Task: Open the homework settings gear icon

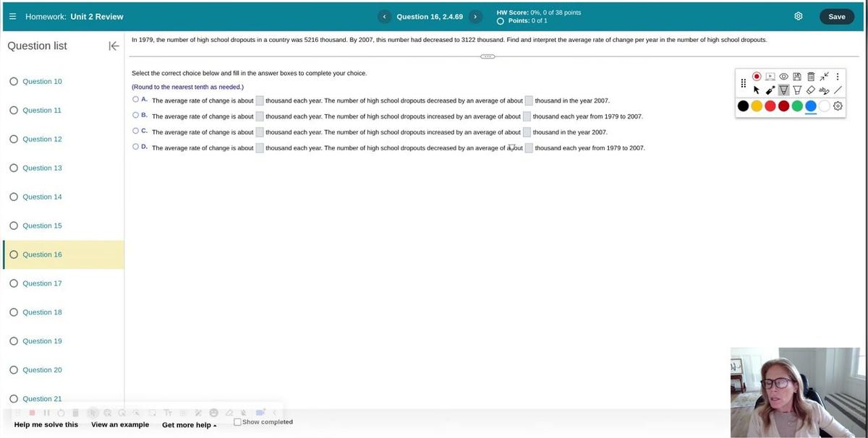Action: tap(799, 17)
